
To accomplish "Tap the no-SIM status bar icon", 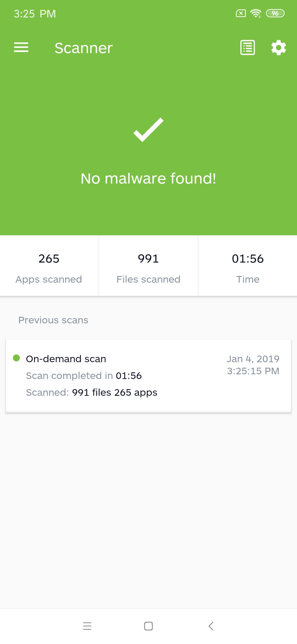I will (x=241, y=13).
